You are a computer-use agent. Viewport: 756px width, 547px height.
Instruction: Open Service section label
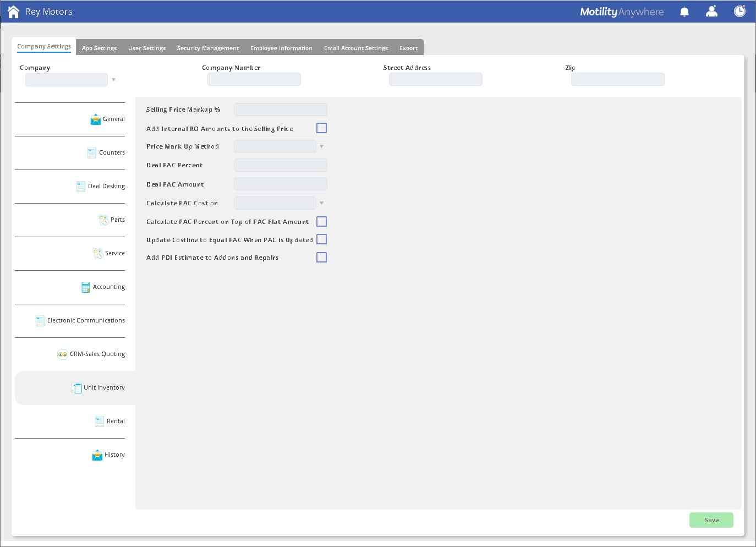coord(115,254)
